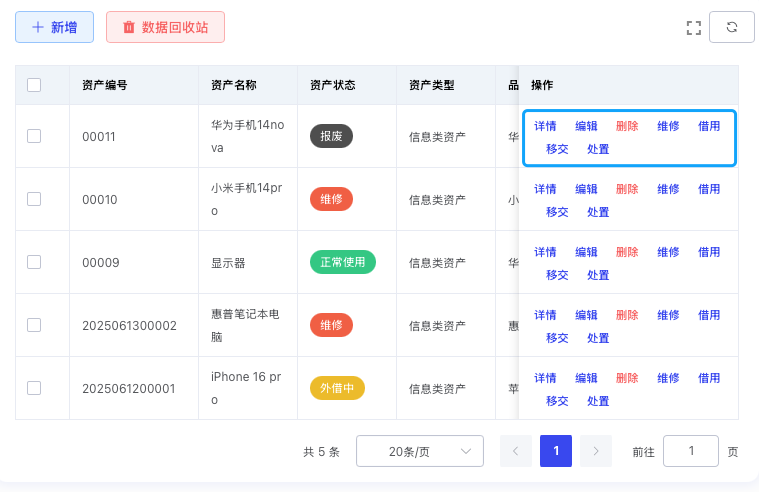
Task: Click 移交 for asset 00011
Action: pyautogui.click(x=557, y=149)
